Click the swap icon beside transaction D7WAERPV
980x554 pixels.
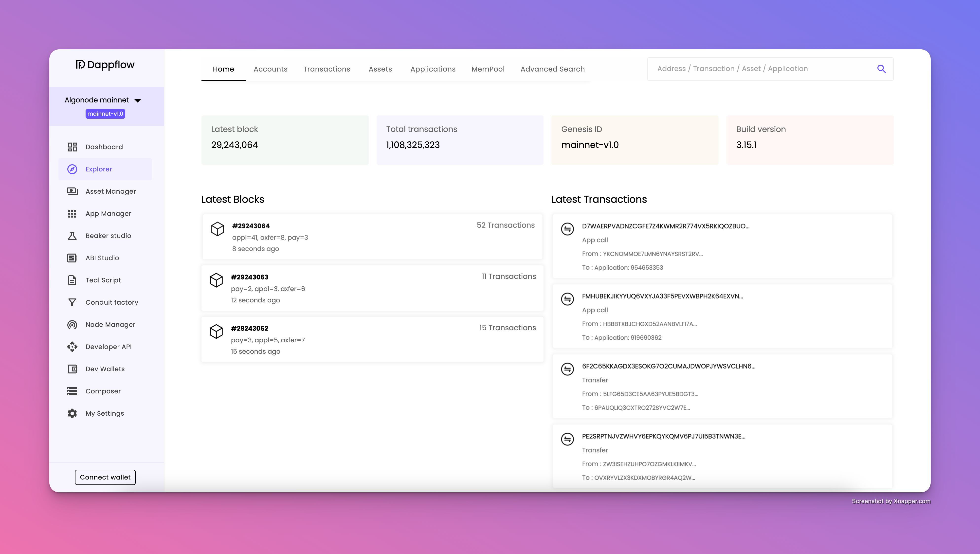pyautogui.click(x=567, y=229)
